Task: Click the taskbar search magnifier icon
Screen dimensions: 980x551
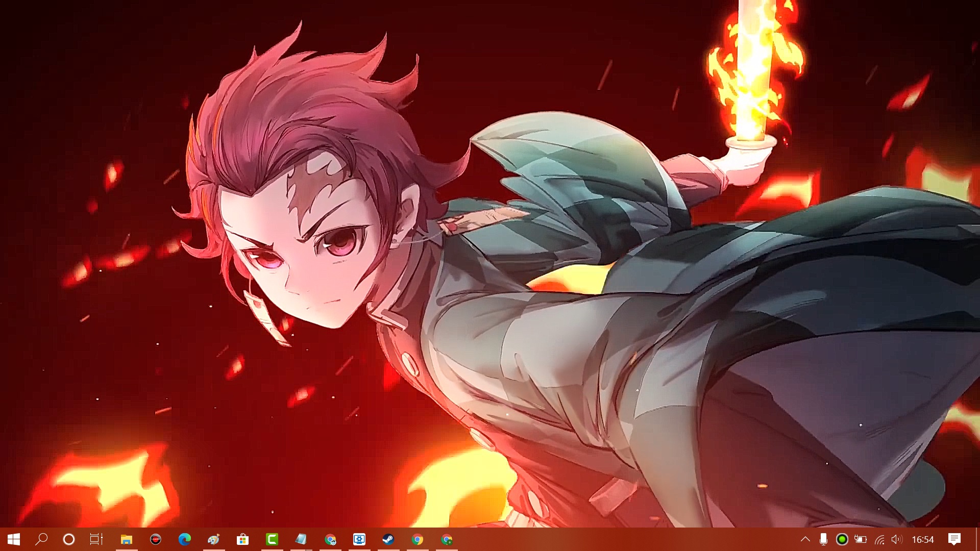Action: tap(41, 539)
